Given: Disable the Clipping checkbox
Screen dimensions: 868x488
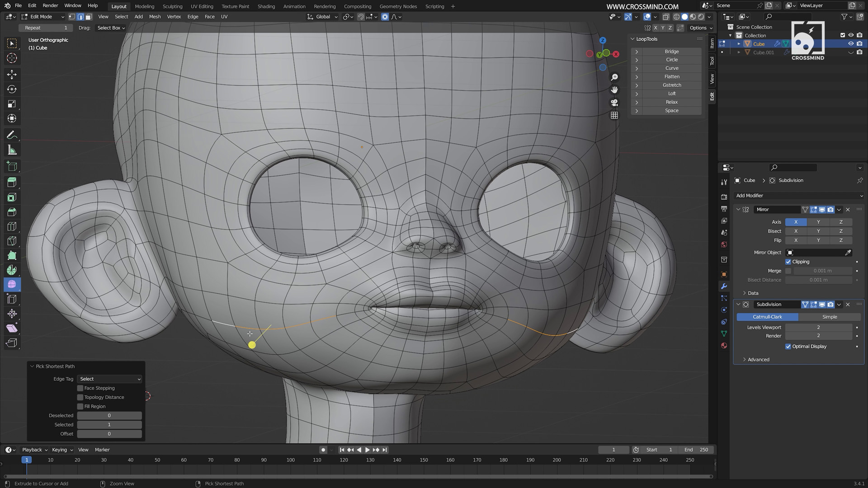Looking at the screenshot, I should (x=788, y=262).
